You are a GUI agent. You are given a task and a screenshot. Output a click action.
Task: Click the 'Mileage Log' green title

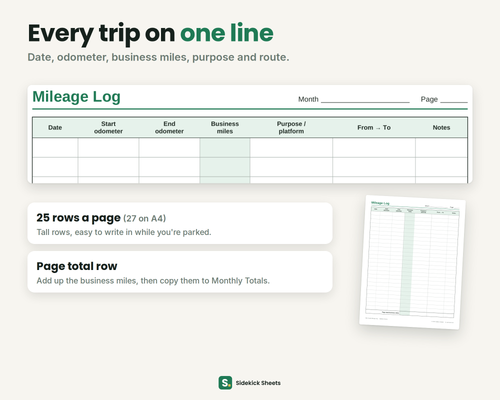click(x=76, y=97)
